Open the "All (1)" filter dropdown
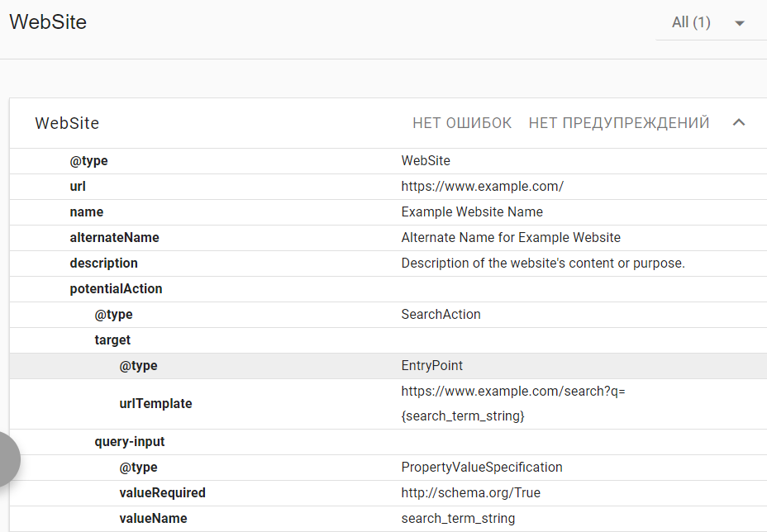Image resolution: width=767 pixels, height=532 pixels. click(x=709, y=23)
